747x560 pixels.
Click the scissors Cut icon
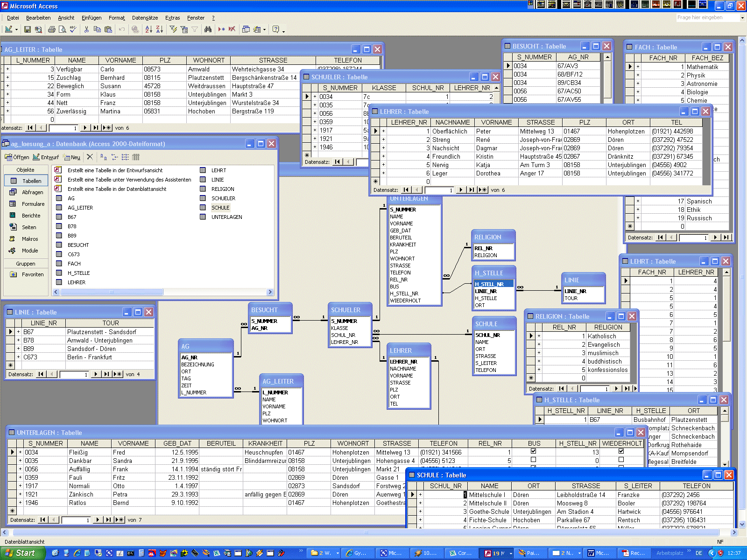86,29
